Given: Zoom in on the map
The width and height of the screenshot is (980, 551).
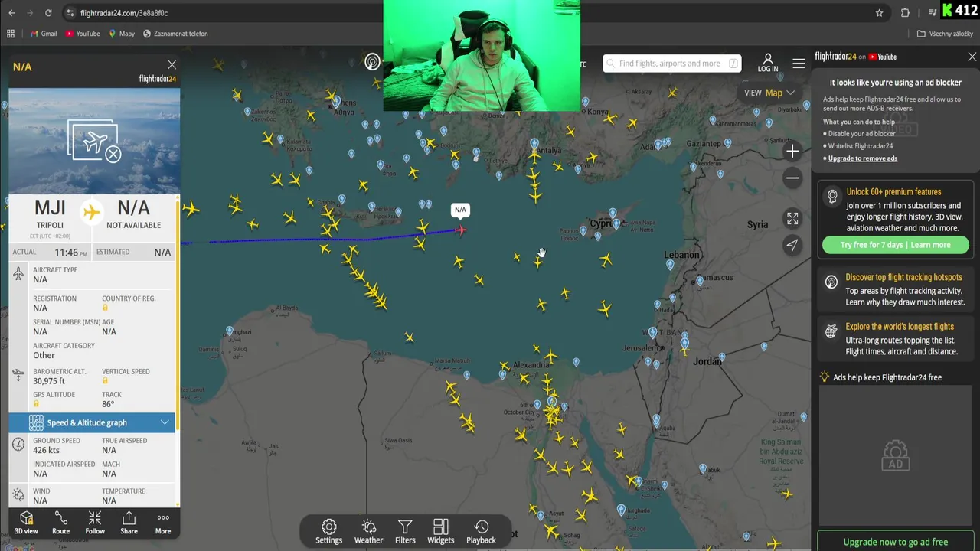Looking at the screenshot, I should (792, 152).
